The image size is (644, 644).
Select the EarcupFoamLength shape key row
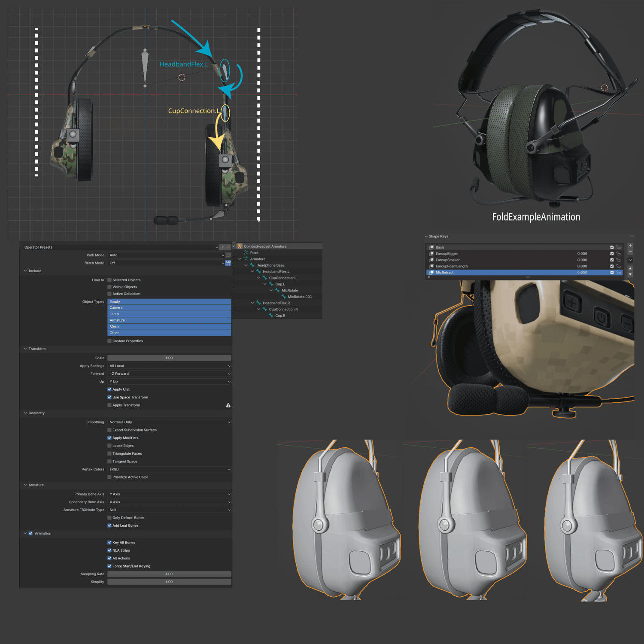[525, 266]
